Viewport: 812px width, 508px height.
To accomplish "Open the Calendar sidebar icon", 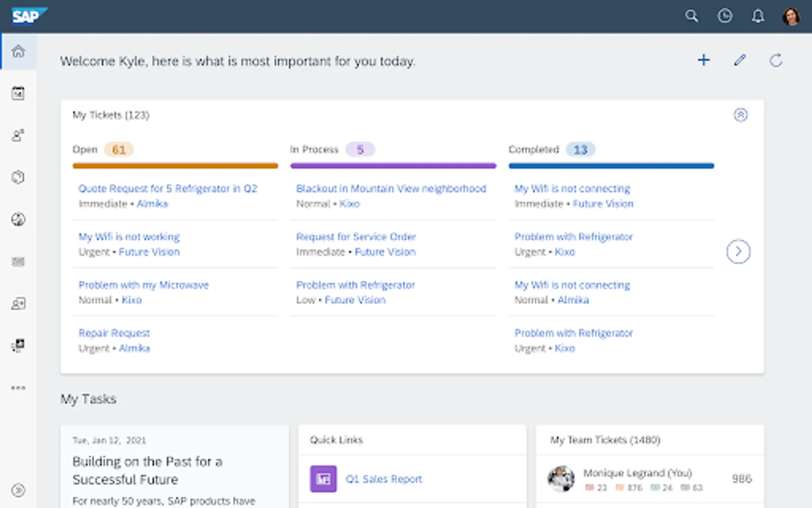I will pyautogui.click(x=18, y=94).
